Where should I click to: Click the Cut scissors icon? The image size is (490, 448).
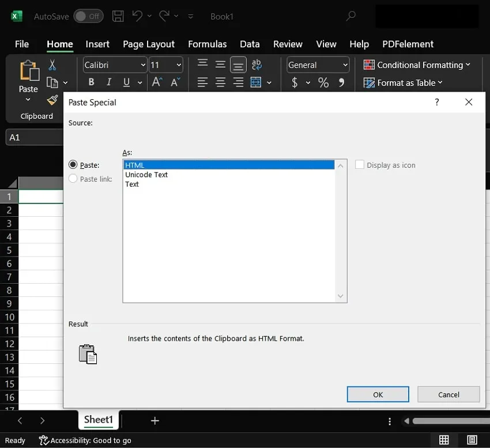coord(52,65)
